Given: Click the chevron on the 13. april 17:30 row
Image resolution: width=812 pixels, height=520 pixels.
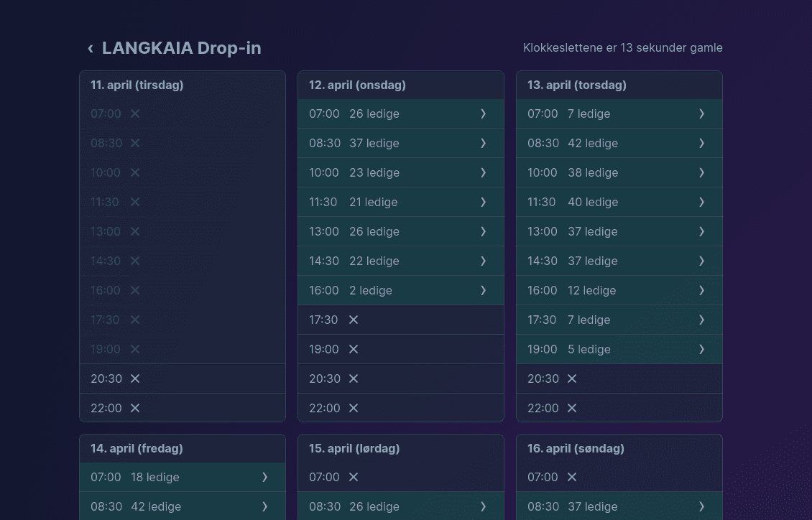Looking at the screenshot, I should coord(701,320).
